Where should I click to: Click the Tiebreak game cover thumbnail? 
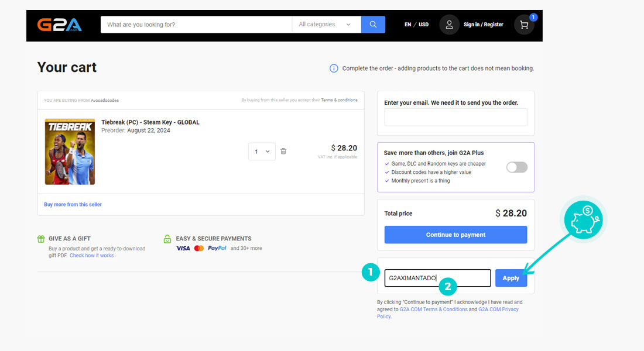click(70, 152)
